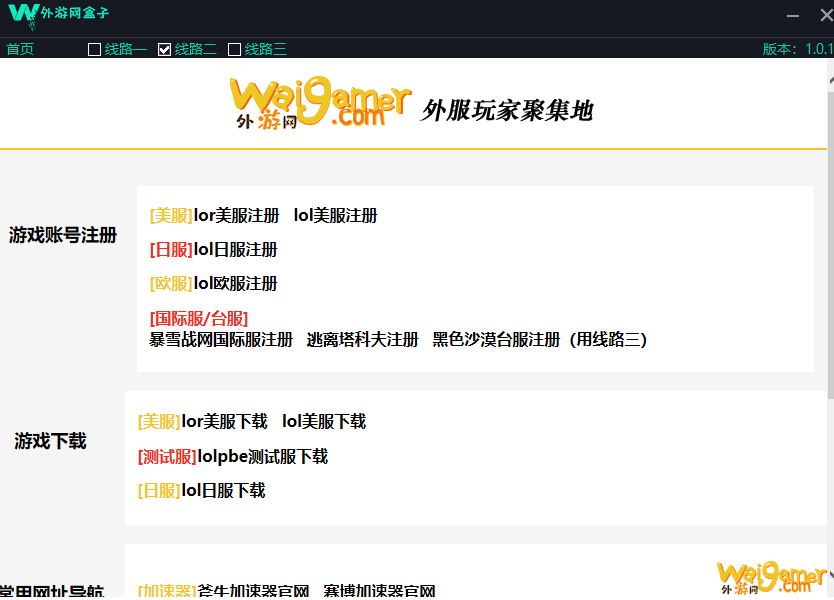Viewport: 834px width, 600px height.
Task: Open the 苍牛加速器官网 link
Action: tap(253, 590)
